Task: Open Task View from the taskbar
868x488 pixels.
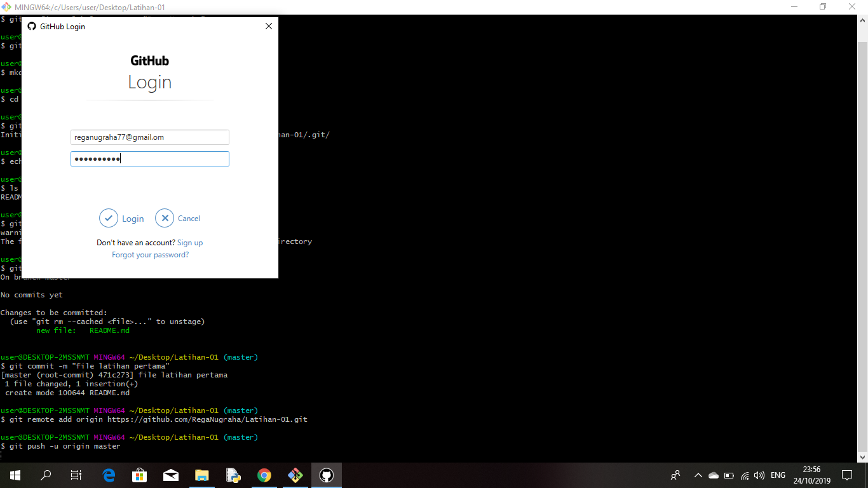Action: tap(75, 475)
